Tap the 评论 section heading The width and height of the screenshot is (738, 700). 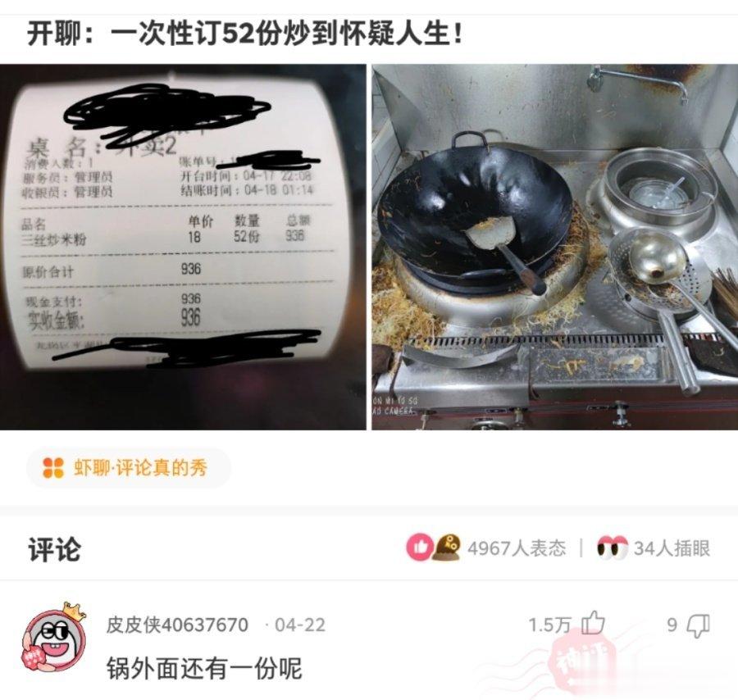[54, 548]
